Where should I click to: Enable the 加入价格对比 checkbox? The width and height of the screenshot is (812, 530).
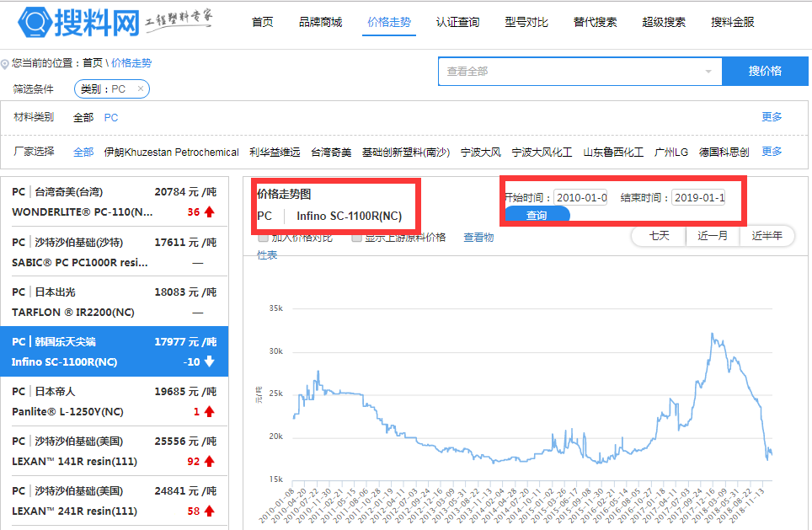pos(263,238)
